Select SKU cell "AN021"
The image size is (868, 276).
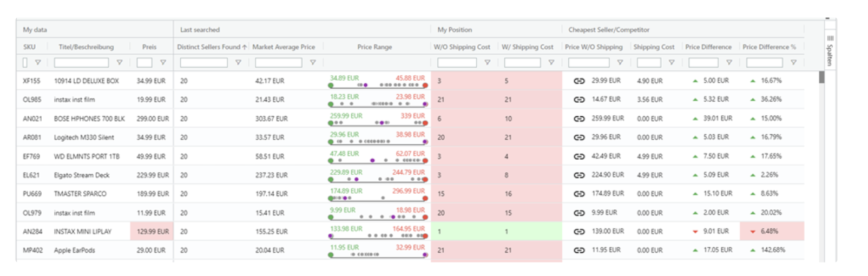pos(32,119)
